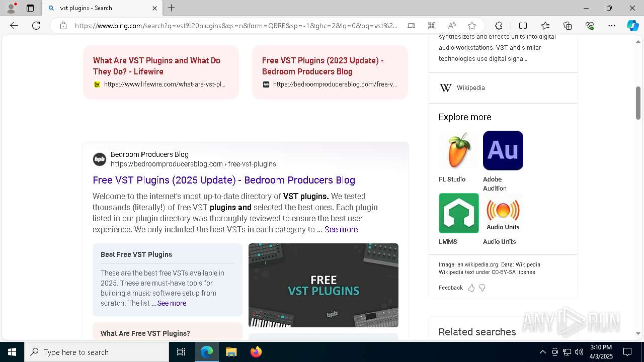Open the Edge profile icon

point(11,8)
